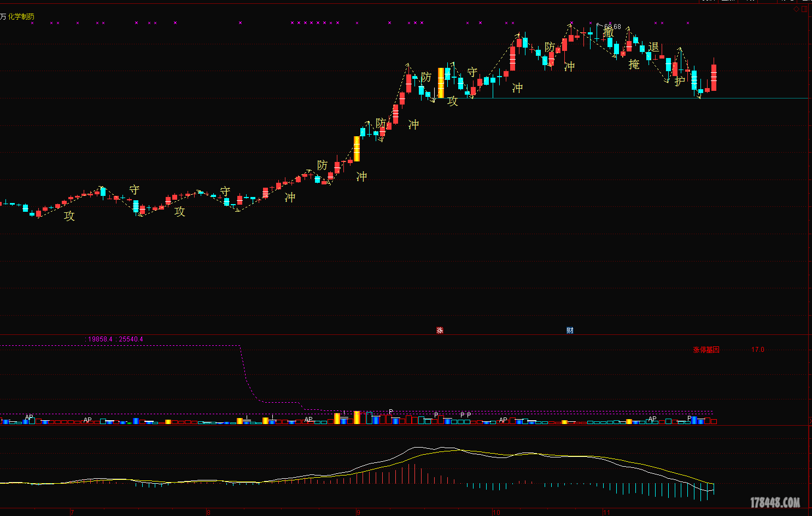This screenshot has width=812, height=516.
Task: Click the 掩 signal label
Action: click(x=634, y=65)
